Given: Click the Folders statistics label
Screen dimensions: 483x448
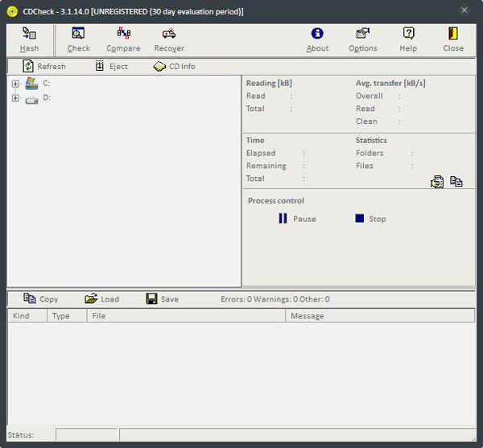Looking at the screenshot, I should click(369, 153).
